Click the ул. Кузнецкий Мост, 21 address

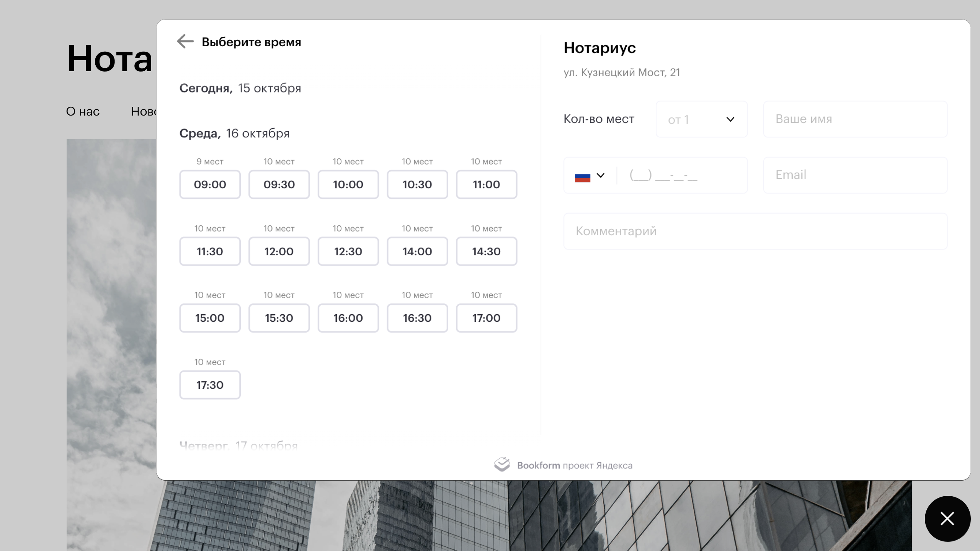click(x=622, y=72)
